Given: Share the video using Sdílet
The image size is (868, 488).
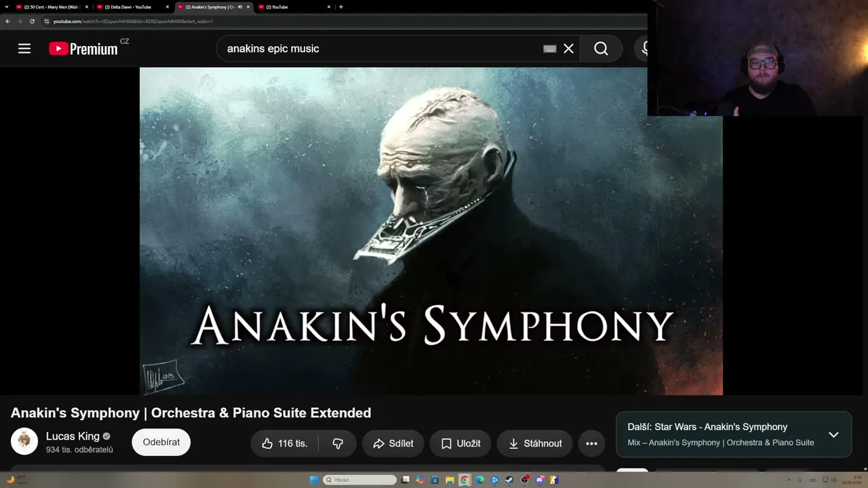Looking at the screenshot, I should 393,443.
